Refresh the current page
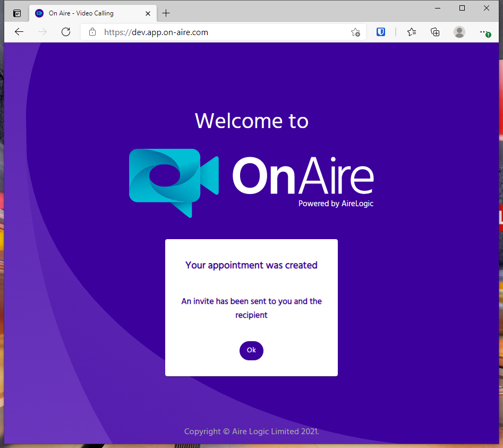This screenshot has width=503, height=448. pyautogui.click(x=66, y=32)
